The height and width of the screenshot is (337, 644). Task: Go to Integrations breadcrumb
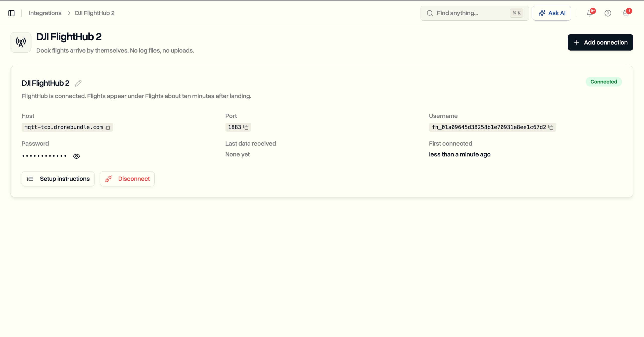(x=45, y=13)
